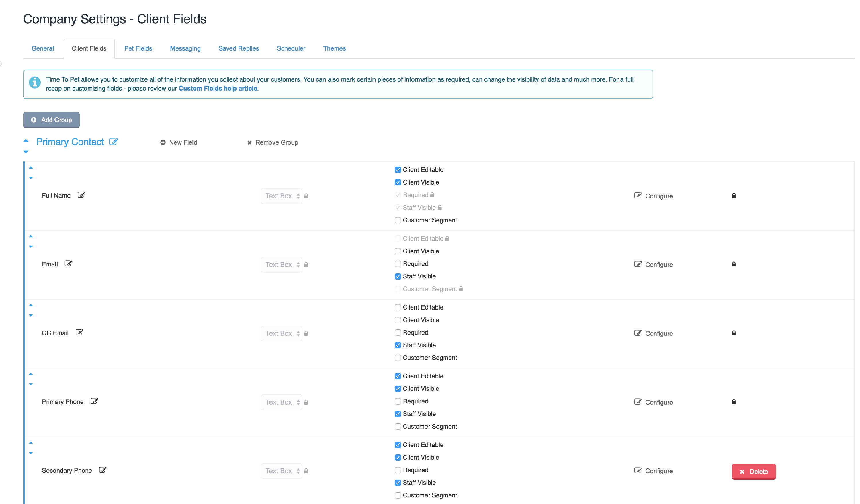Image resolution: width=860 pixels, height=504 pixels.
Task: Open the Custom Fields help article link
Action: (218, 88)
